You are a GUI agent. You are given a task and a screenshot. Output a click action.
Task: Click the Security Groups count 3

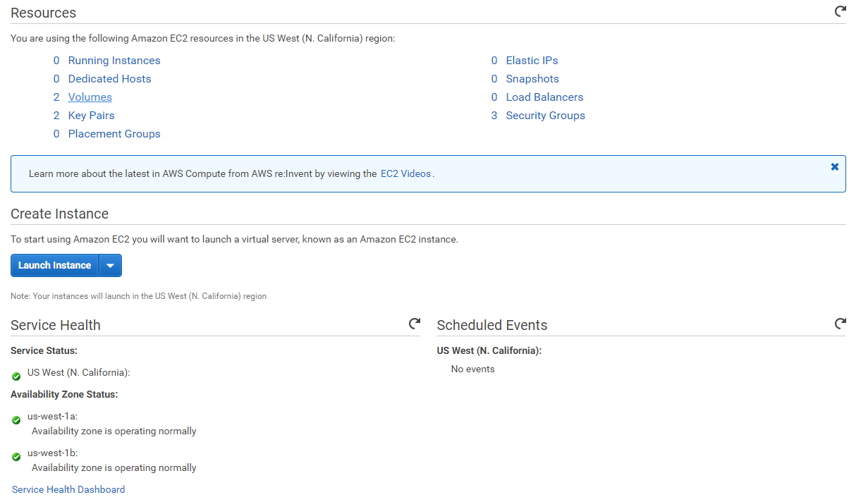pos(494,116)
